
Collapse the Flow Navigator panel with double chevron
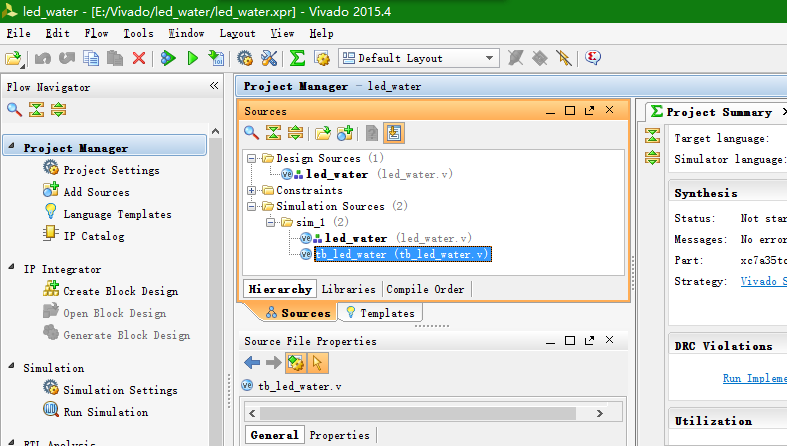[214, 85]
